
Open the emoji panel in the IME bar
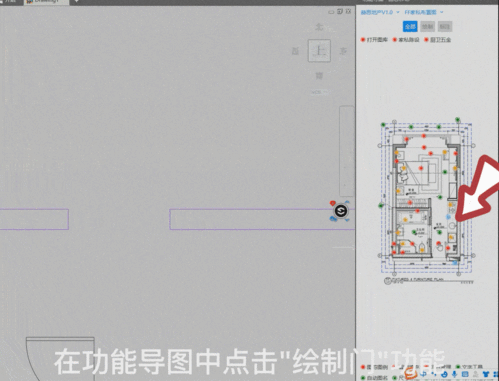click(x=444, y=375)
